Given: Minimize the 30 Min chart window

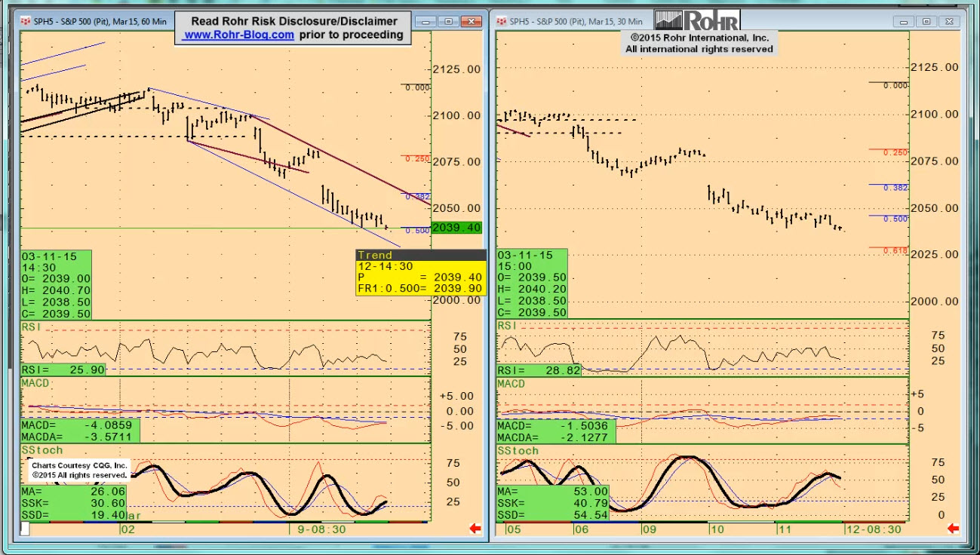Looking at the screenshot, I should (x=908, y=22).
